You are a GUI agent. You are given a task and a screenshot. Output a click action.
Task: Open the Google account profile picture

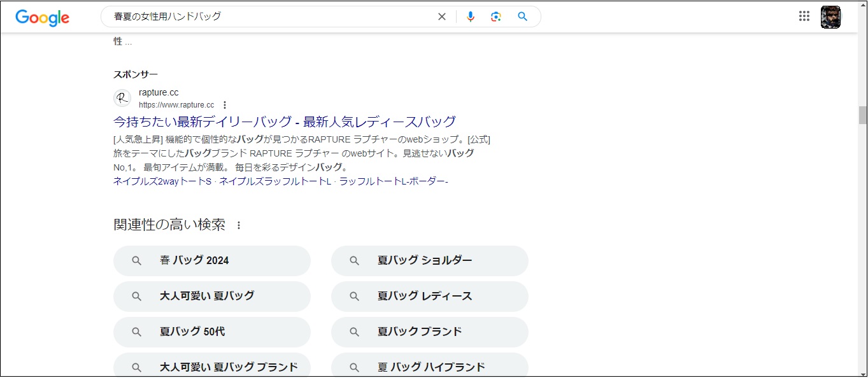point(830,17)
